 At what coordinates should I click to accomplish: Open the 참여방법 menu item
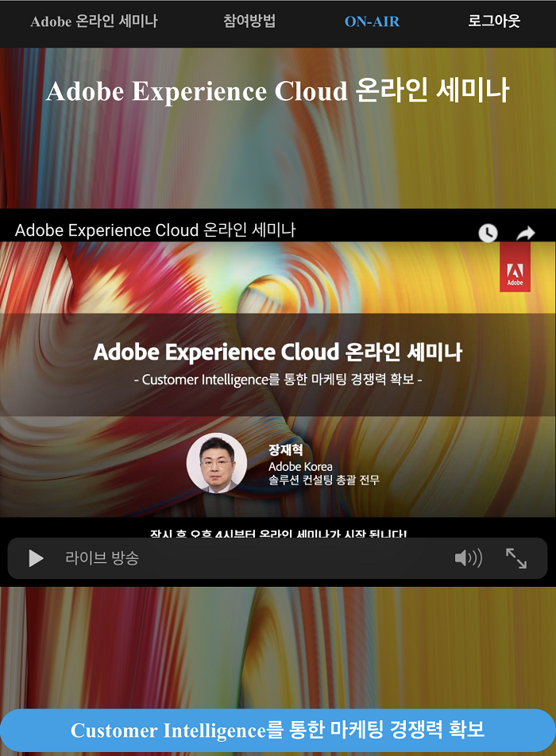click(249, 21)
